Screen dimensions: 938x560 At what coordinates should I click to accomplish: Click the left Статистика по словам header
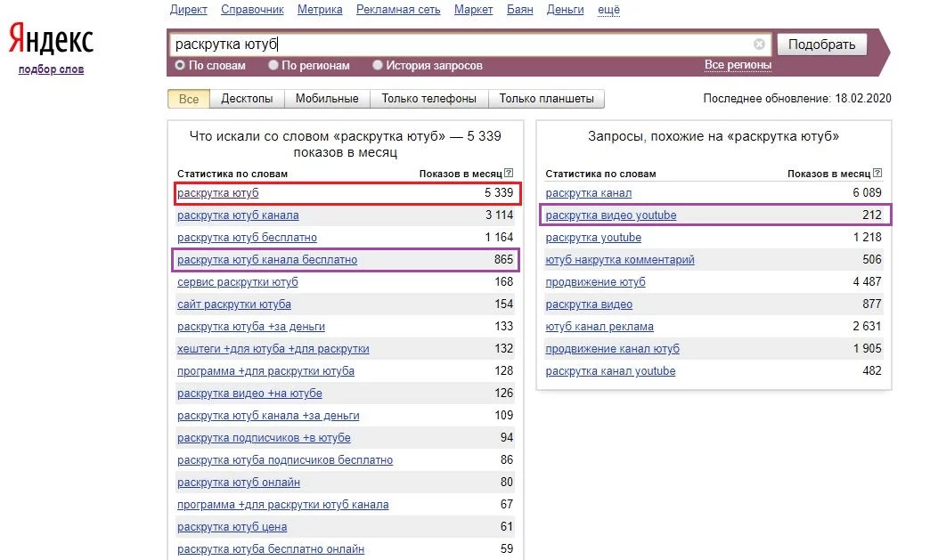point(232,174)
